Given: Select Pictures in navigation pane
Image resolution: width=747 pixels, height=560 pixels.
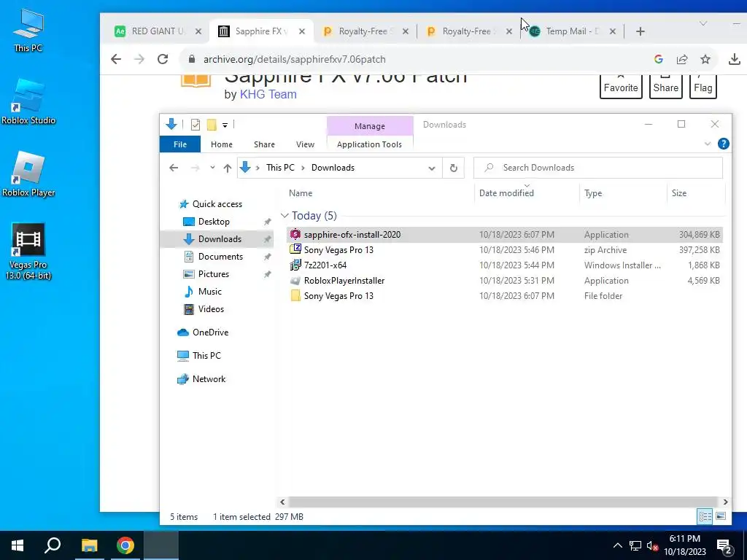Looking at the screenshot, I should point(213,274).
